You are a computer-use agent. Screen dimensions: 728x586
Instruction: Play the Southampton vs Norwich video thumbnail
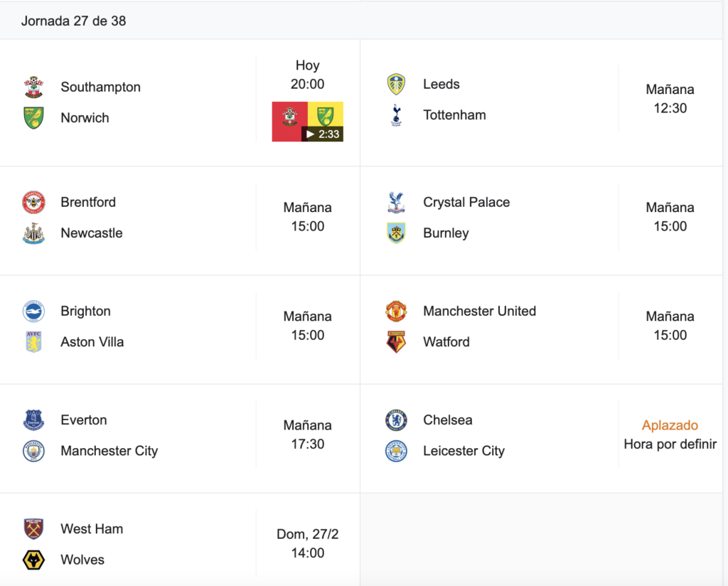(x=307, y=122)
